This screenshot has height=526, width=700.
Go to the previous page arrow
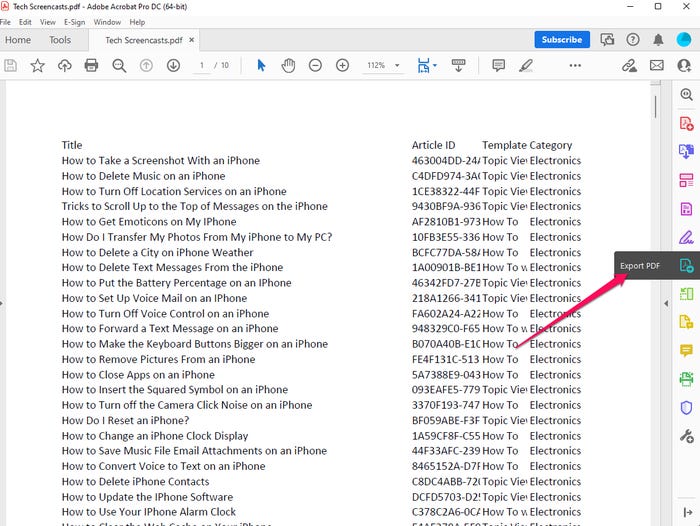(146, 66)
